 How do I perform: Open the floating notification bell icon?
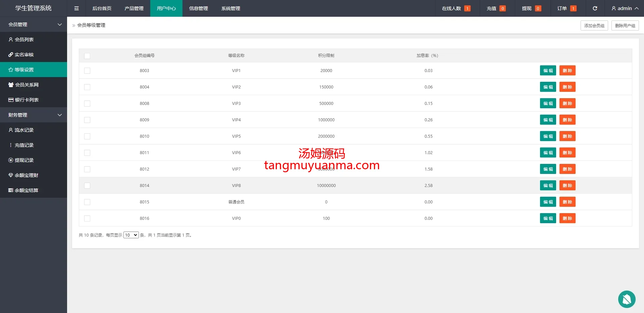pyautogui.click(x=627, y=299)
